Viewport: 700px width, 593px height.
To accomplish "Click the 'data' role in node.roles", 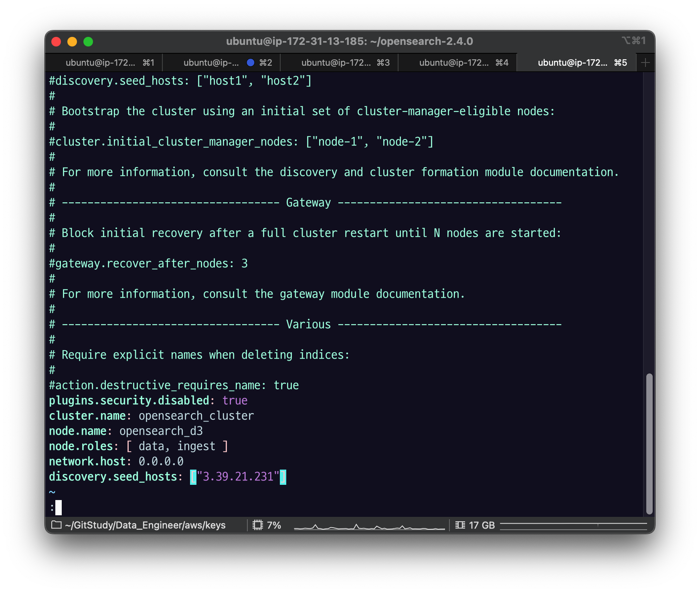I will tap(152, 446).
